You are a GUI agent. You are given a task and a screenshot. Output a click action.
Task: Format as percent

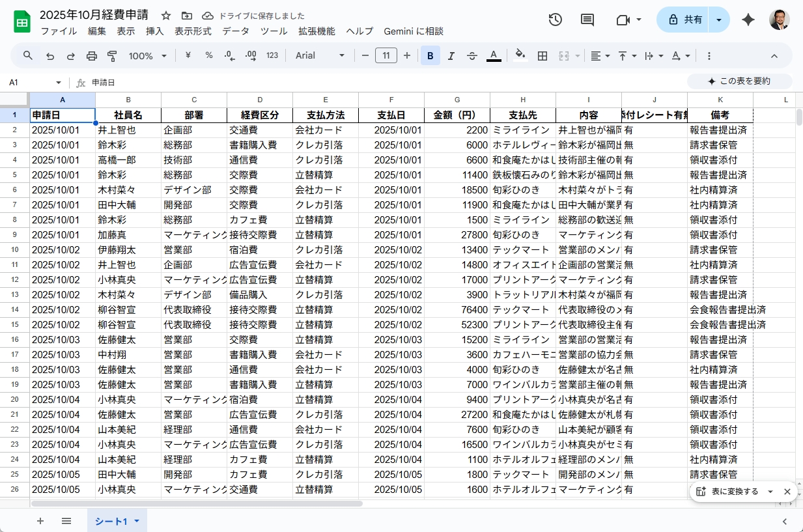pos(209,55)
